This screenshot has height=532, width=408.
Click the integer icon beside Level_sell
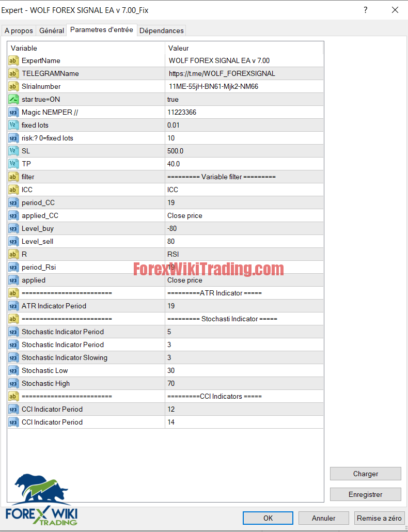coord(13,242)
